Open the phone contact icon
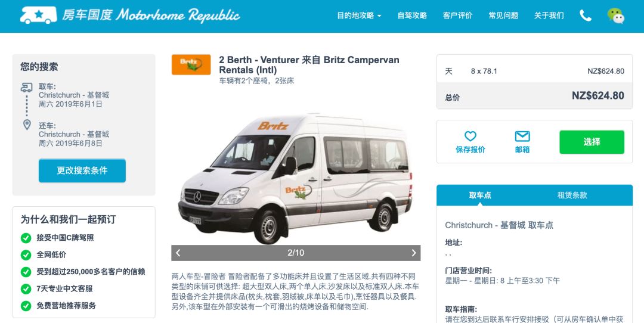 click(586, 15)
